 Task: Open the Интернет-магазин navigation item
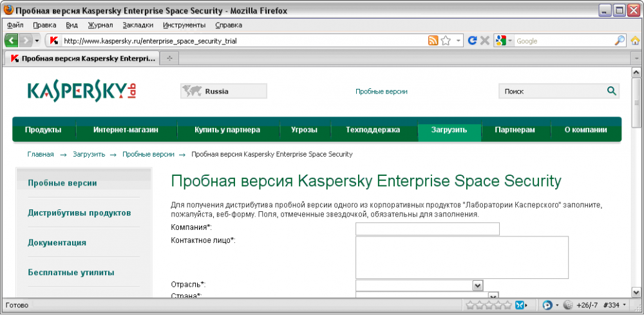(126, 129)
